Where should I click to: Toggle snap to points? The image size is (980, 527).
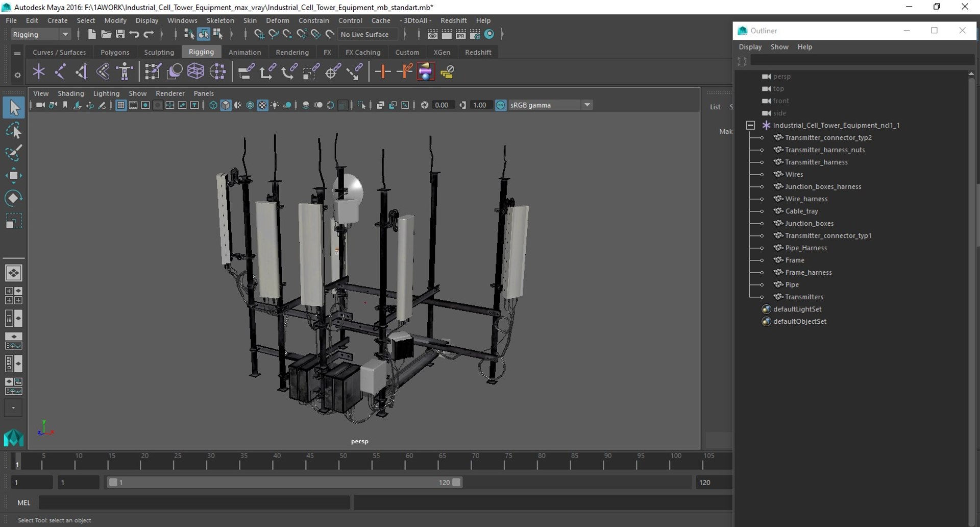coord(287,34)
